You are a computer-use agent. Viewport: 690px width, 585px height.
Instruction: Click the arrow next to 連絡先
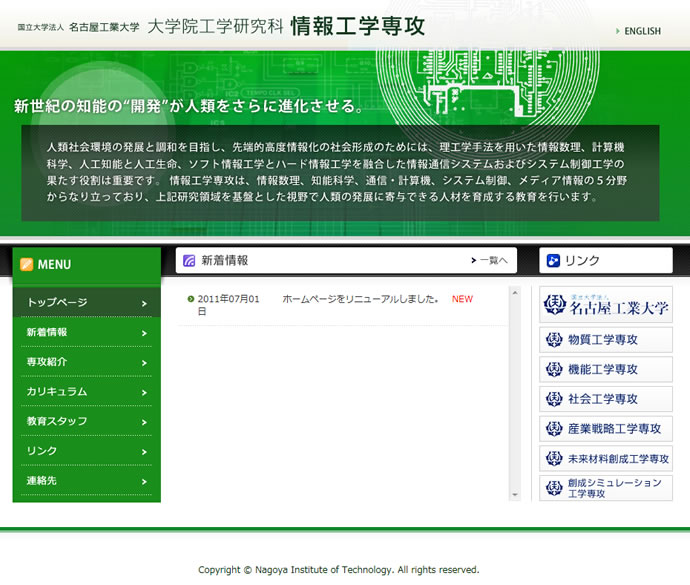click(x=144, y=482)
